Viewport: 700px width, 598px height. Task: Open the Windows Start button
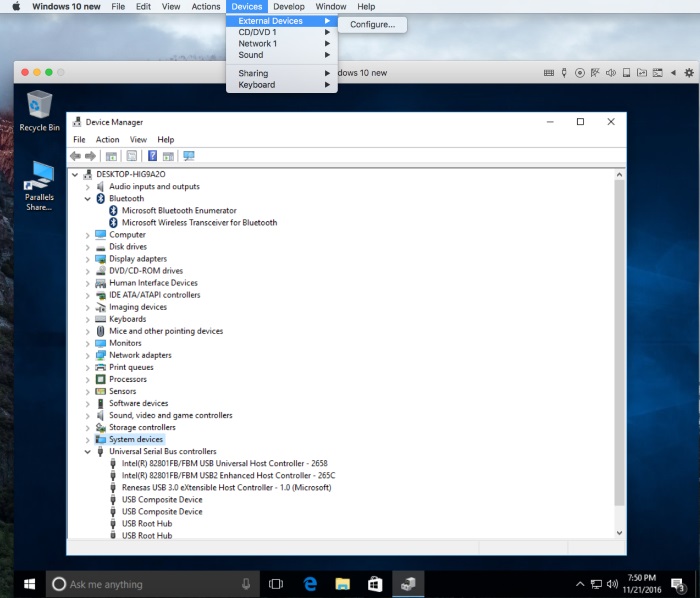tap(29, 584)
